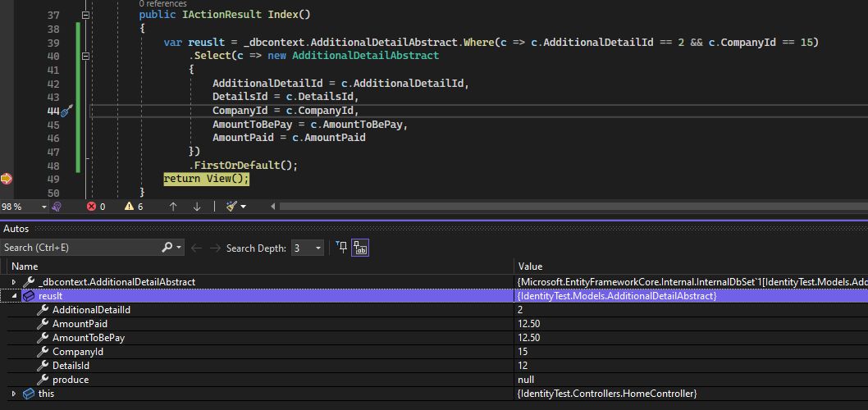Click the cube icon beside this

click(29, 394)
